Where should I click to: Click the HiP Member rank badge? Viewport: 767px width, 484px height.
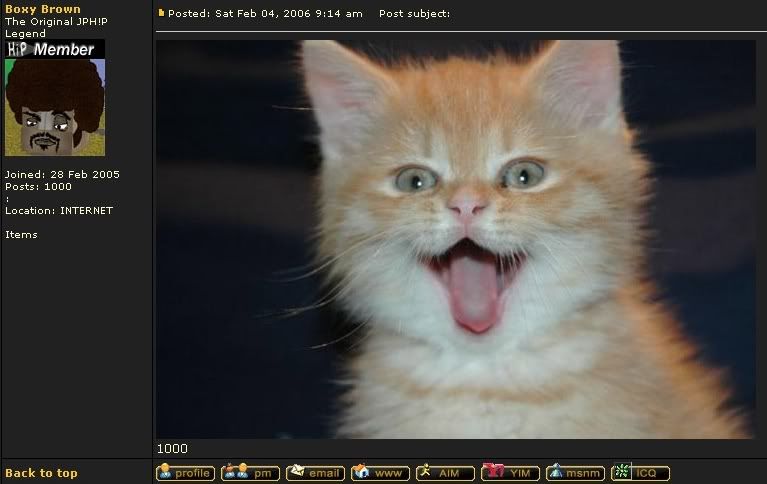(x=55, y=49)
